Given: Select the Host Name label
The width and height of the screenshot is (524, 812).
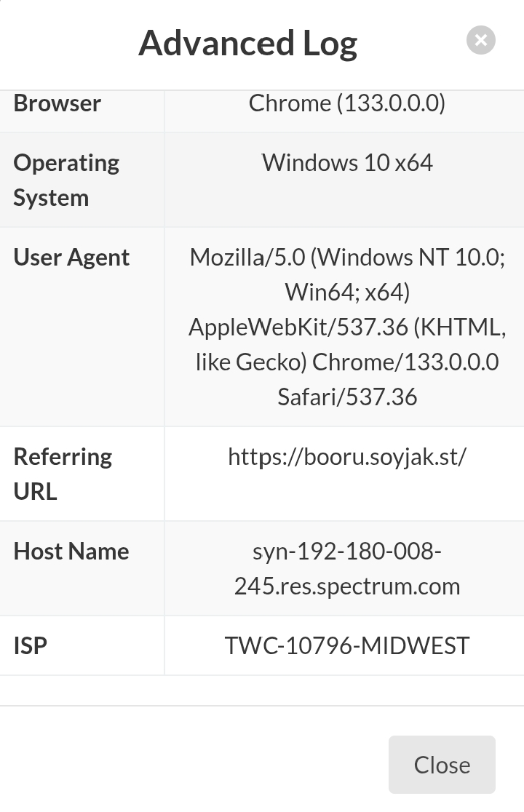Looking at the screenshot, I should pyautogui.click(x=71, y=552).
